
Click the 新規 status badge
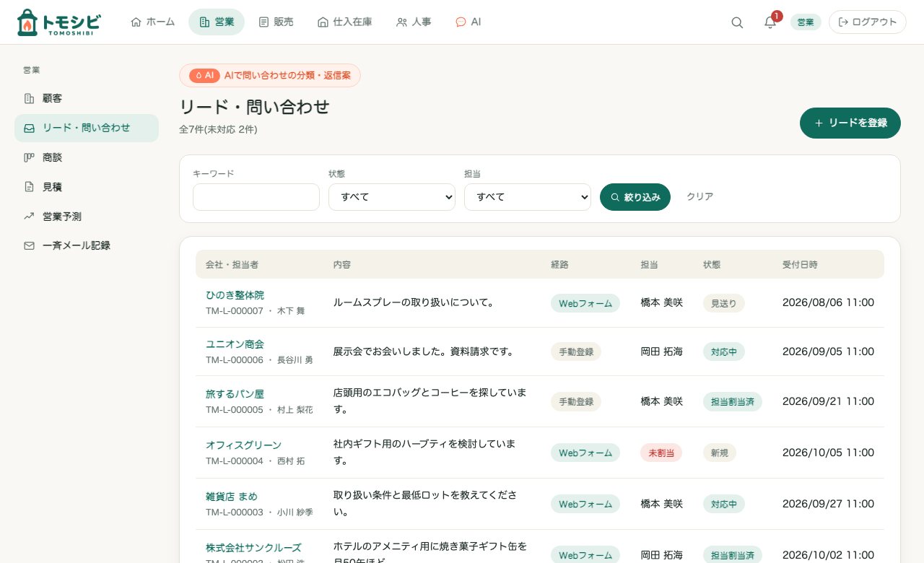[x=720, y=453]
